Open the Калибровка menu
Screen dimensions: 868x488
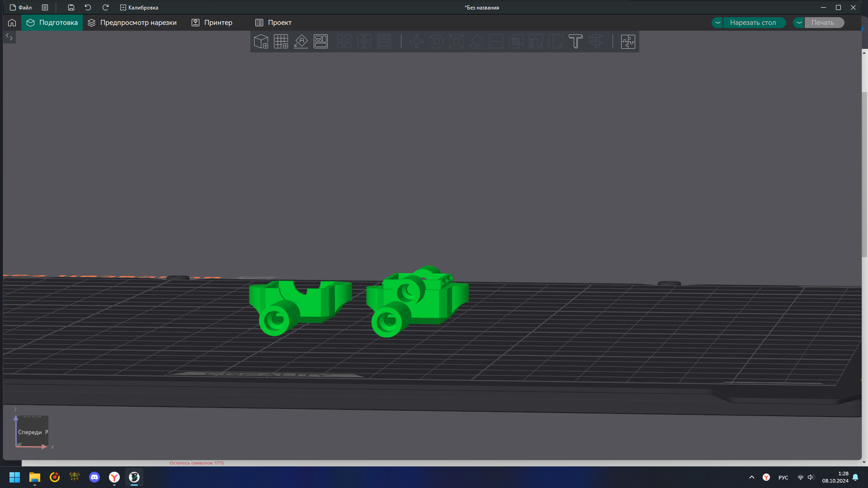139,8
